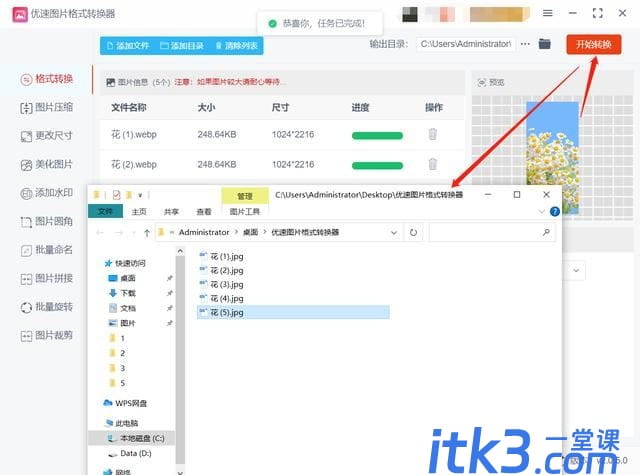Click the 花 (1).webp progress bar
The height and width of the screenshot is (475, 640).
tap(377, 135)
